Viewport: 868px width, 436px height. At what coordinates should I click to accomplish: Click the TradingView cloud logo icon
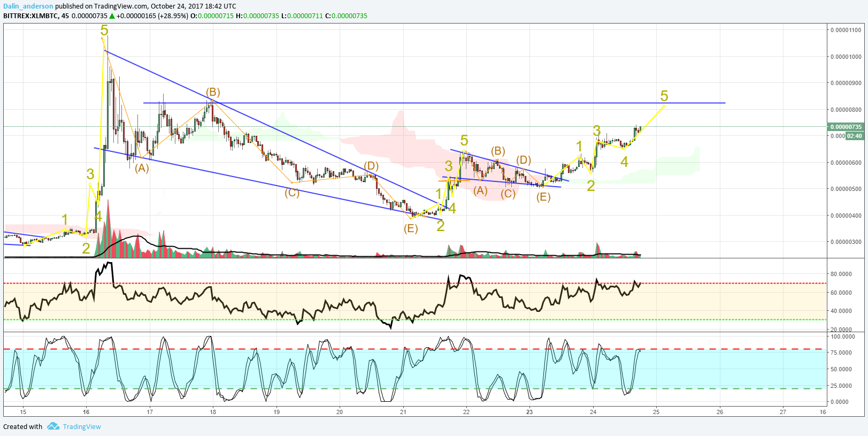(53, 426)
